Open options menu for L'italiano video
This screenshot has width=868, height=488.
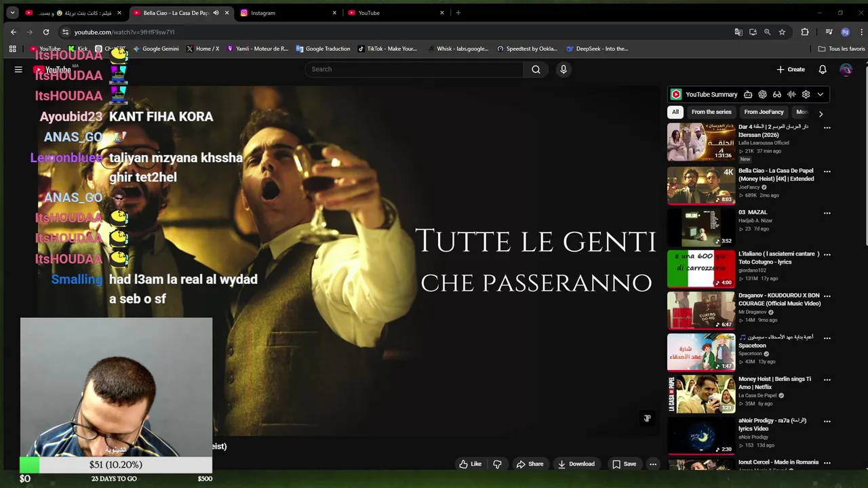(827, 254)
